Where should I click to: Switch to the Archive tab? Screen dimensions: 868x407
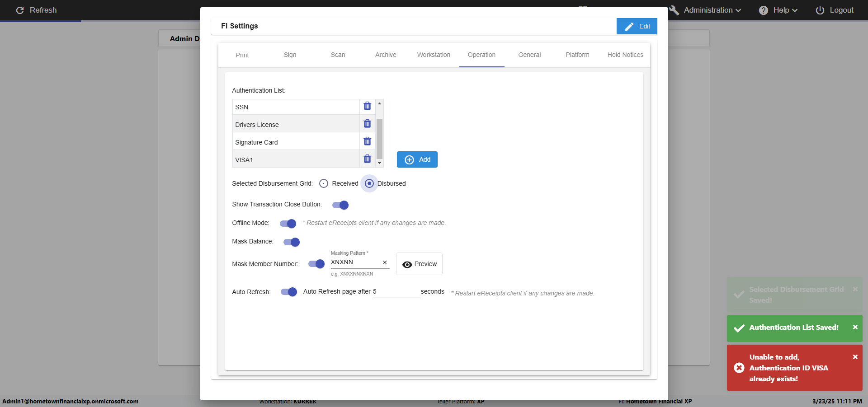[x=386, y=55]
